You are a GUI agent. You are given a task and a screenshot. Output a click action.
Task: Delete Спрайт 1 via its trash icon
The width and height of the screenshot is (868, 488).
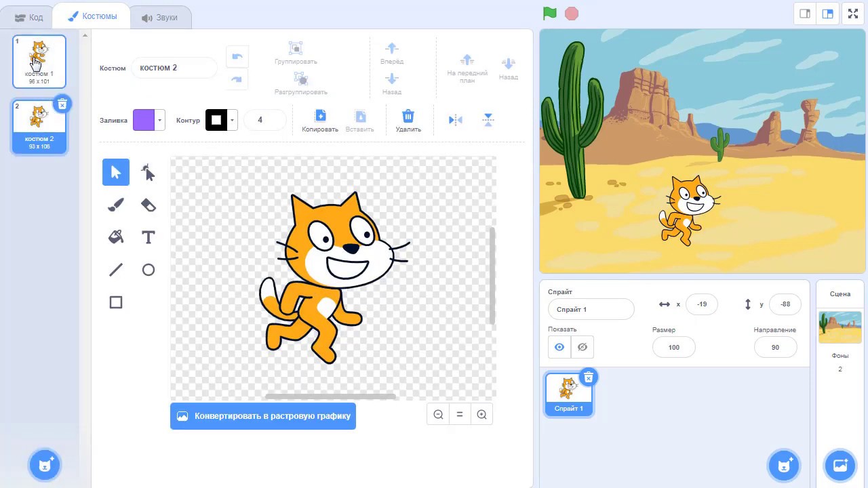[589, 378]
